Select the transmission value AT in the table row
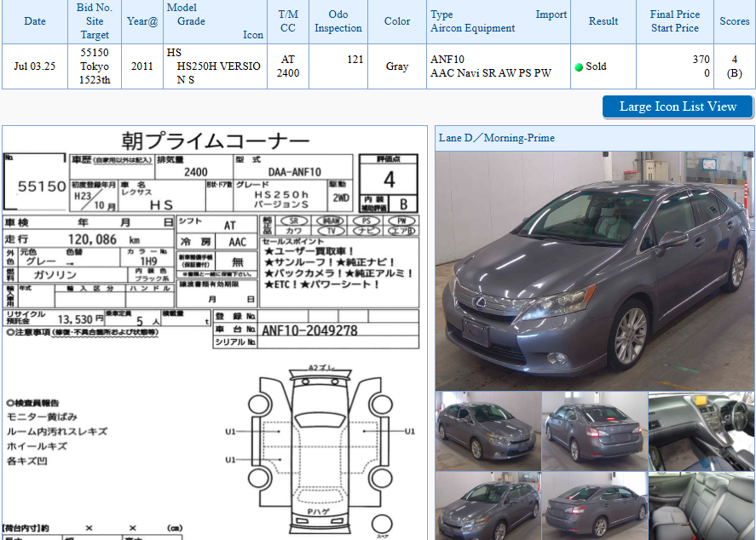This screenshot has width=756, height=540. [288, 60]
